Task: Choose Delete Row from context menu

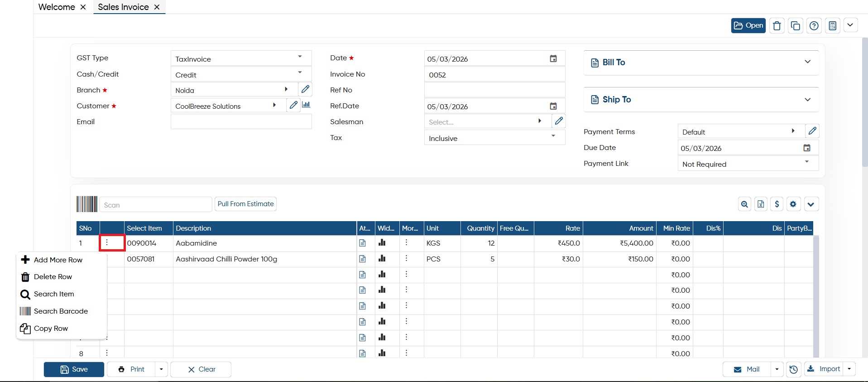Action: 53,277
